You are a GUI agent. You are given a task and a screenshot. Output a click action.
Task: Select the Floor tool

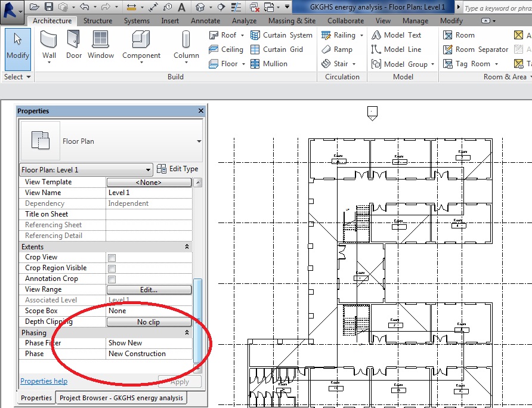(223, 64)
